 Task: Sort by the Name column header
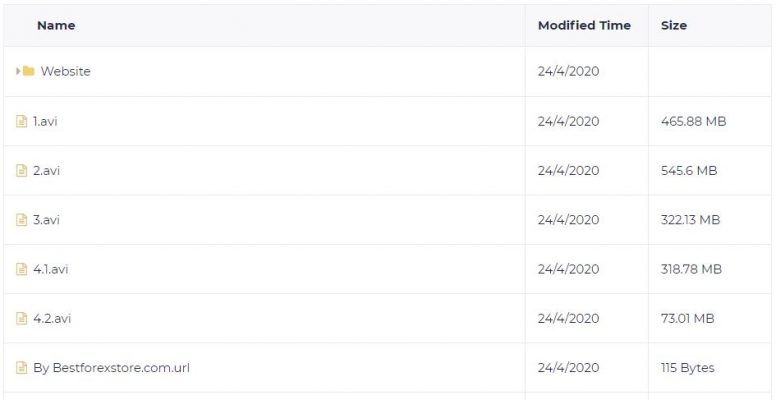click(56, 25)
